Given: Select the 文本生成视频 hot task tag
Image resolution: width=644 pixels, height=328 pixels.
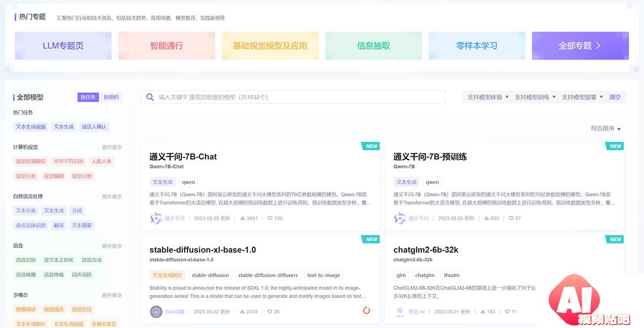Looking at the screenshot, I should [31, 127].
